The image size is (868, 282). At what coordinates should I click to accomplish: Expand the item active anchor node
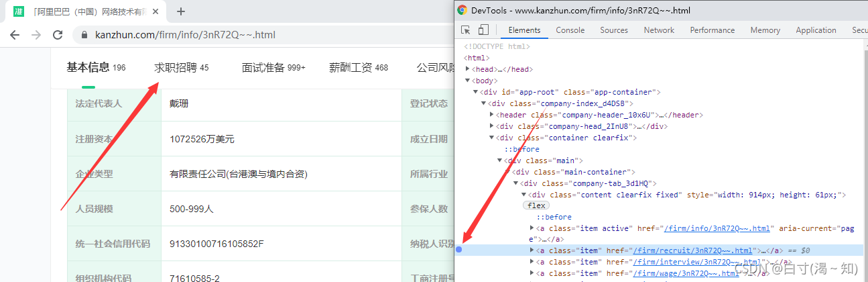532,228
